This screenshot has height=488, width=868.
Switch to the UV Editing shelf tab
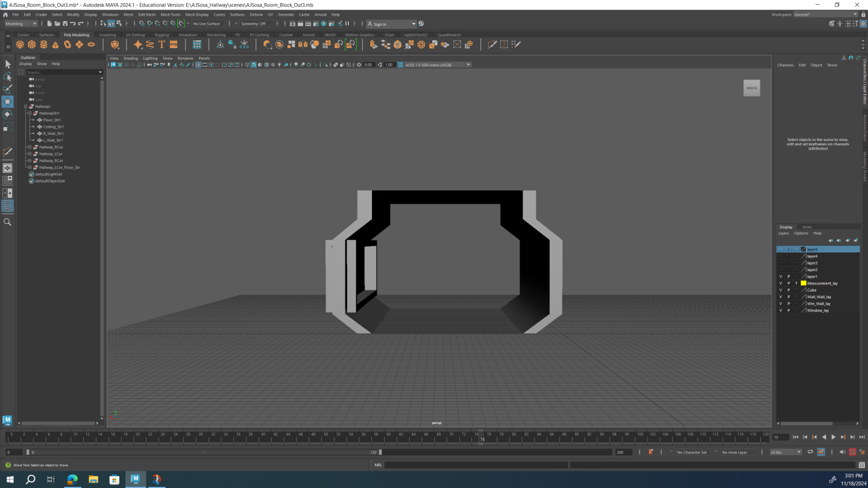pyautogui.click(x=135, y=35)
